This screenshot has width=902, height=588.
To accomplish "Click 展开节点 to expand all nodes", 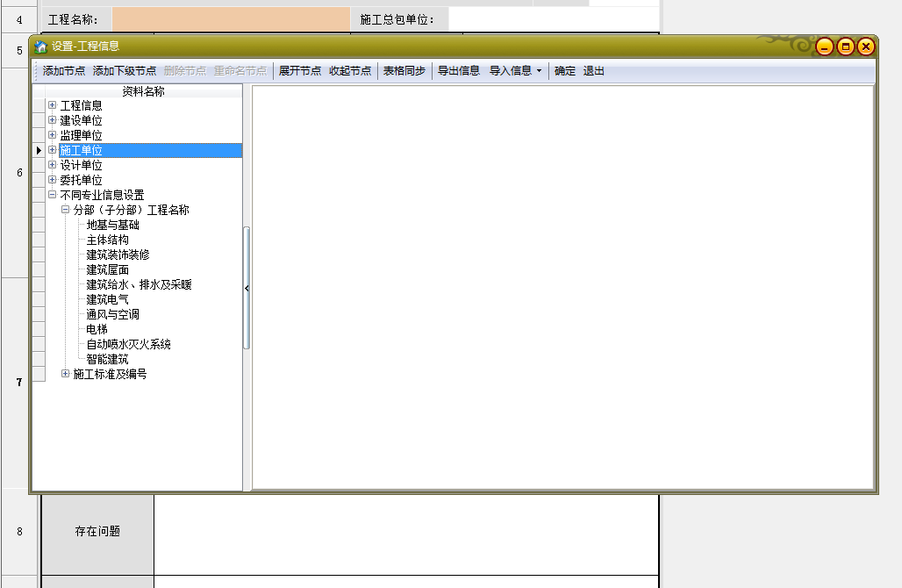I will click(300, 71).
